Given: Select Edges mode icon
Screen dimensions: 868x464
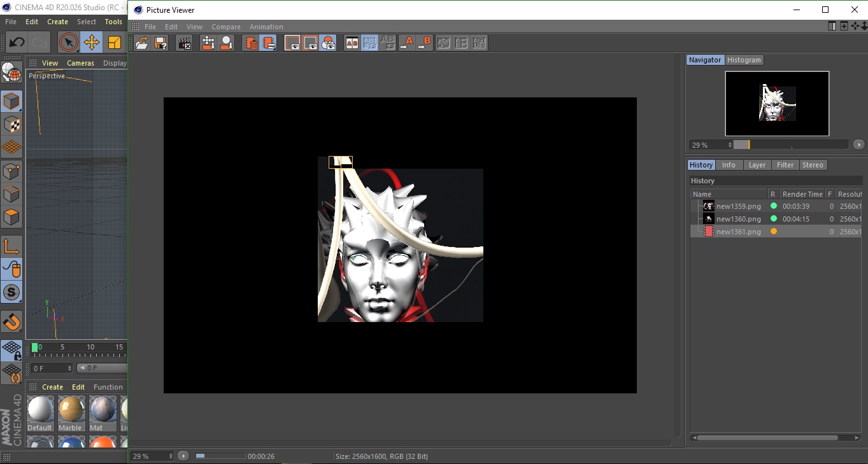Looking at the screenshot, I should pyautogui.click(x=11, y=194).
